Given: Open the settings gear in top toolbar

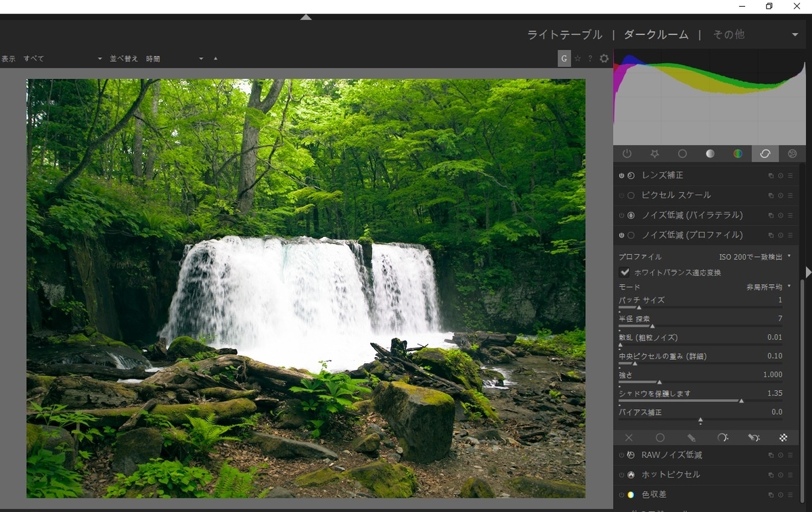Looking at the screenshot, I should (x=604, y=59).
